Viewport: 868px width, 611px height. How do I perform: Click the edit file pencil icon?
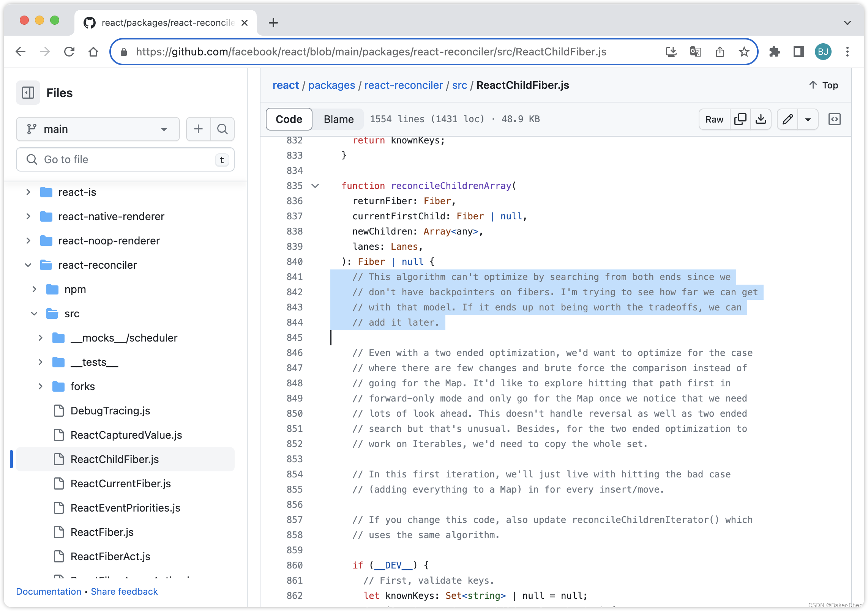coord(788,119)
